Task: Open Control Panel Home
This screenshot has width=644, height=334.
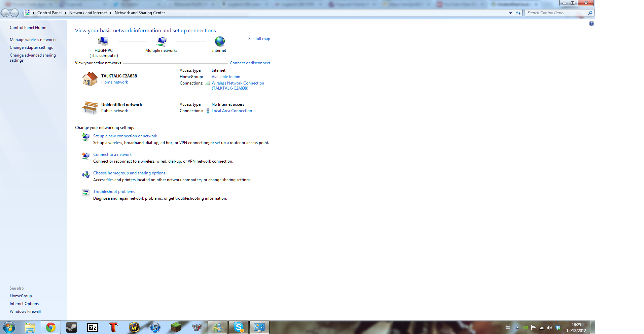Action: (28, 28)
